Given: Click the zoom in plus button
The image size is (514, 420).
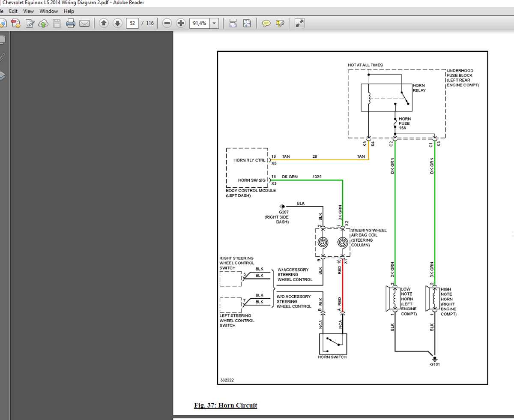Looking at the screenshot, I should 181,23.
